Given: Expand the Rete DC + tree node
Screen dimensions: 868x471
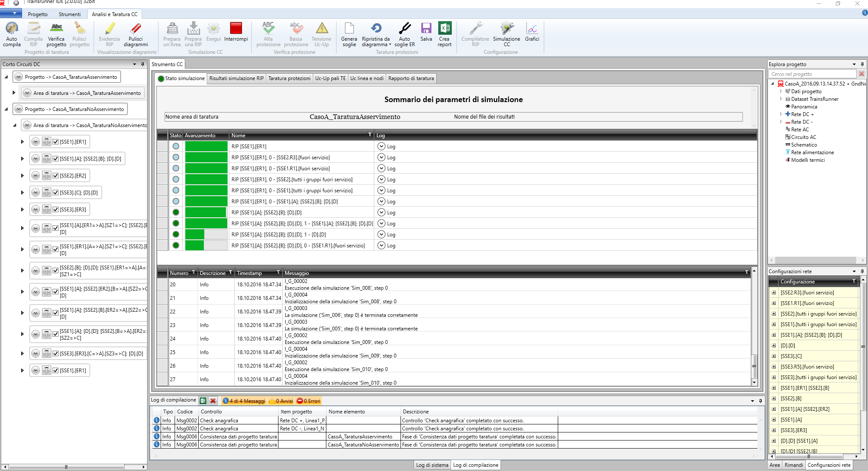Looking at the screenshot, I should [x=781, y=114].
